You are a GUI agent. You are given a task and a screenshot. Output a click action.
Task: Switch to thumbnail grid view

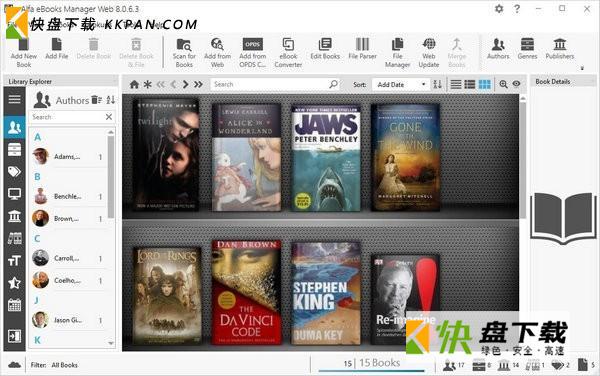point(484,84)
